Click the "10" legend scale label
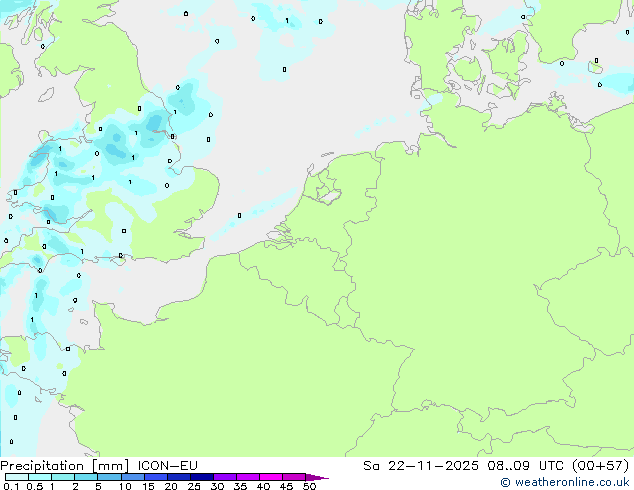The width and height of the screenshot is (634, 490). coord(125,486)
